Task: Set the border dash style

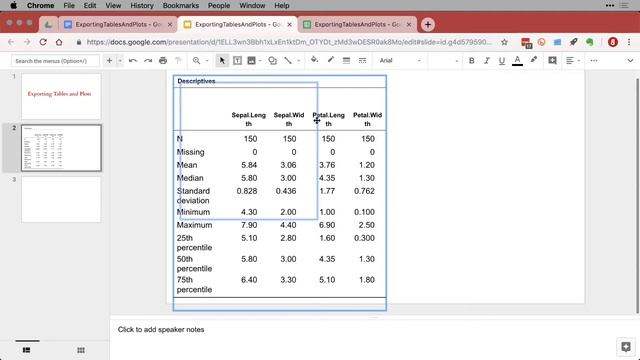Action: 362,60
